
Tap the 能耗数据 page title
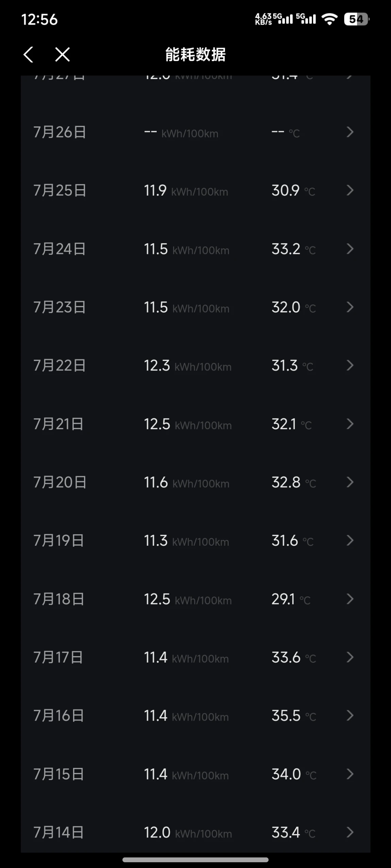(195, 54)
